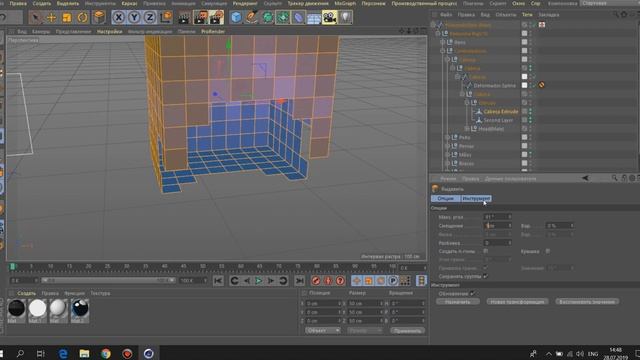Toggle the create N-gons checkbox
Image resolution: width=640 pixels, height=360 pixels.
[485, 251]
